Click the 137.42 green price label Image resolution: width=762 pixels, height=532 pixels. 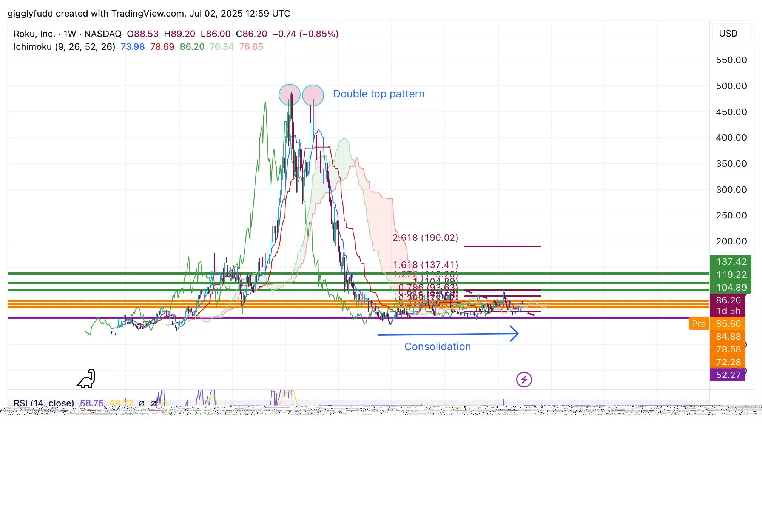[x=731, y=262]
